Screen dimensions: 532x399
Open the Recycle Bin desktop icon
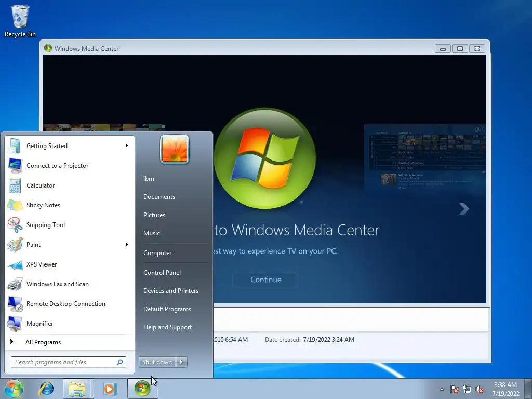point(20,21)
